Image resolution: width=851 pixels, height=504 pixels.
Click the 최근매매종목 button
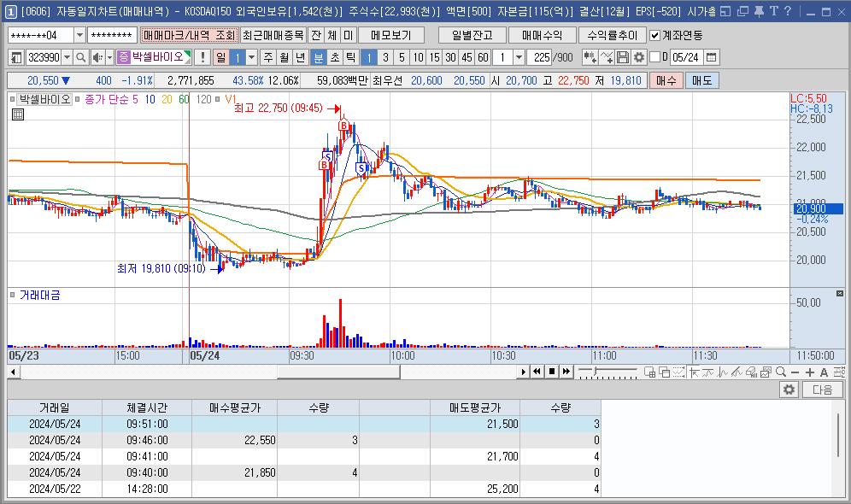[x=273, y=35]
